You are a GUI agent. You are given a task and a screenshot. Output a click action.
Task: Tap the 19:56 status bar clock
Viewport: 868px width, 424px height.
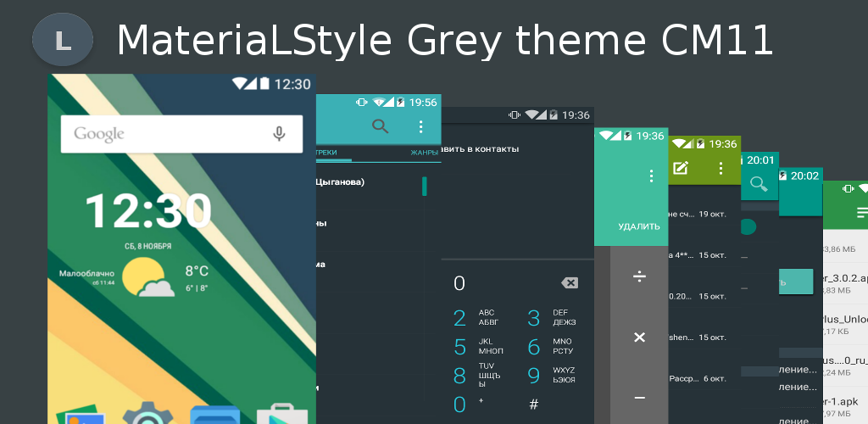(x=423, y=102)
